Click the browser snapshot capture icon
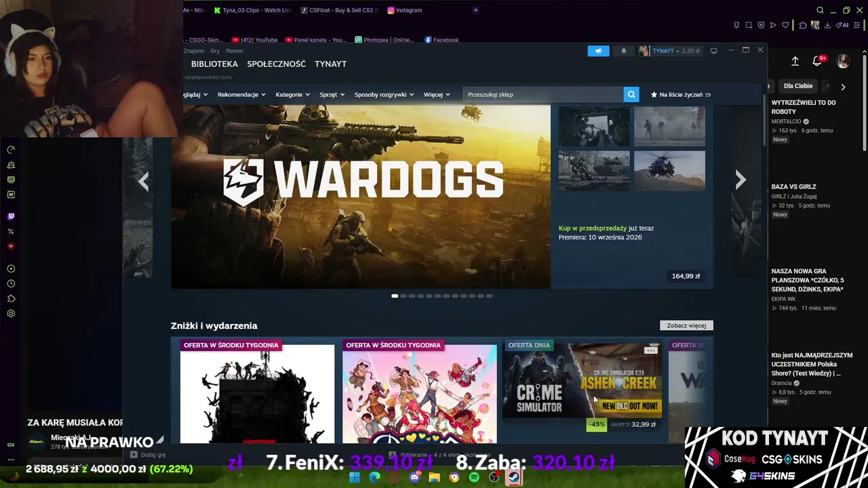The image size is (868, 488). [x=749, y=25]
